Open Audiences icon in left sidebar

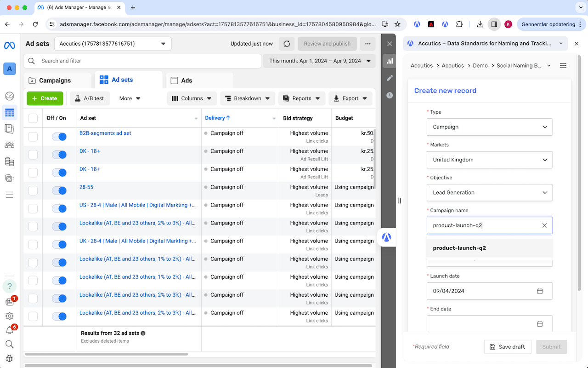10,145
